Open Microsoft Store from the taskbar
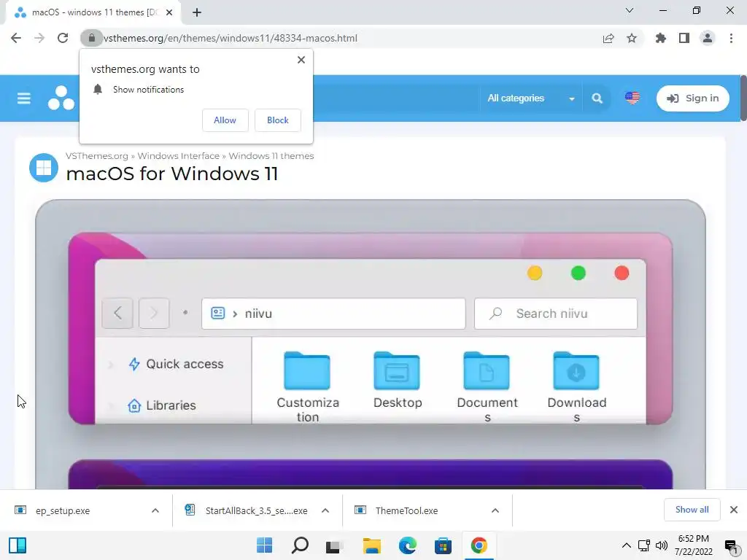747x560 pixels. 443,545
